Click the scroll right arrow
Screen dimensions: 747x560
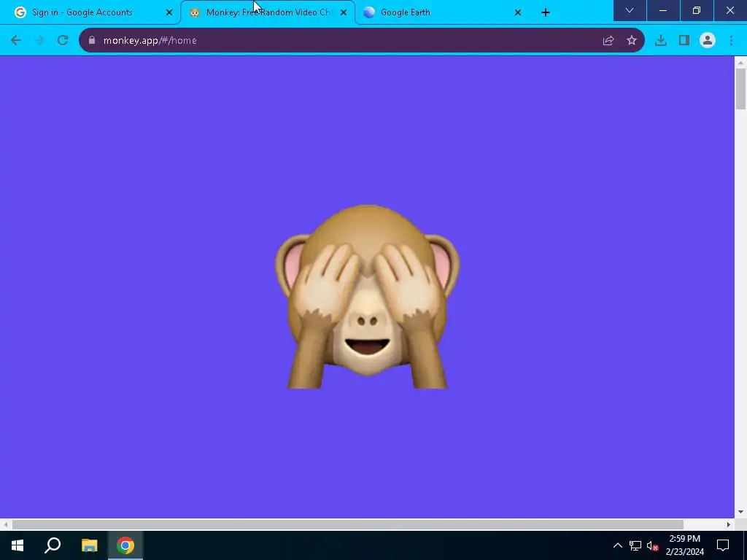point(729,524)
